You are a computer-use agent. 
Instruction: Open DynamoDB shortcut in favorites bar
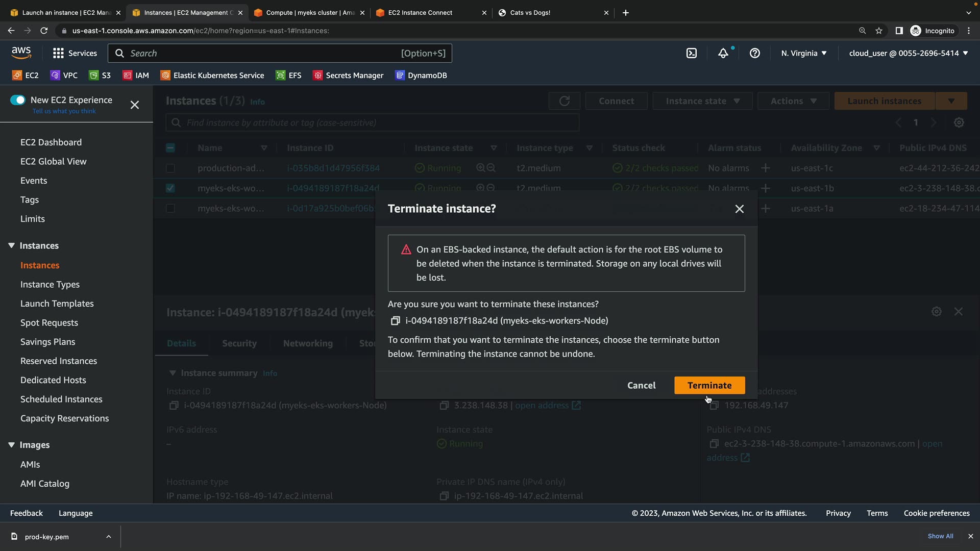tap(421, 76)
